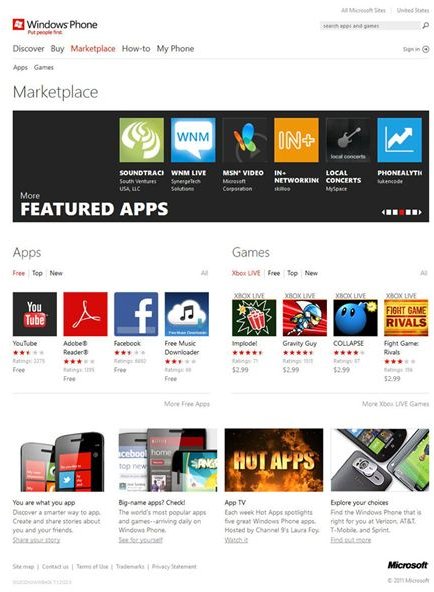Select the Facebook app icon

(136, 314)
